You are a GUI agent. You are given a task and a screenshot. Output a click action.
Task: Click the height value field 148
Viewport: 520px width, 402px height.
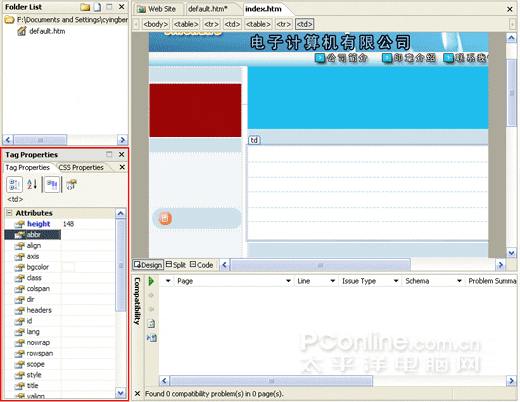[x=88, y=224]
